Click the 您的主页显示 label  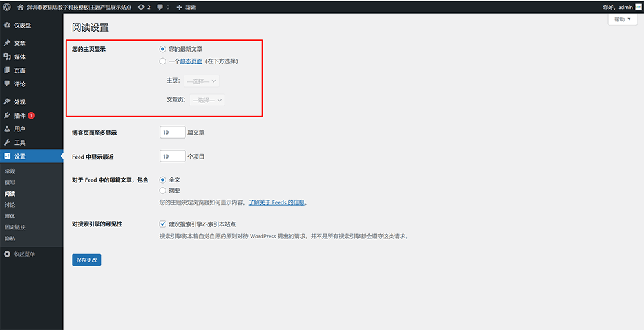pyautogui.click(x=89, y=49)
